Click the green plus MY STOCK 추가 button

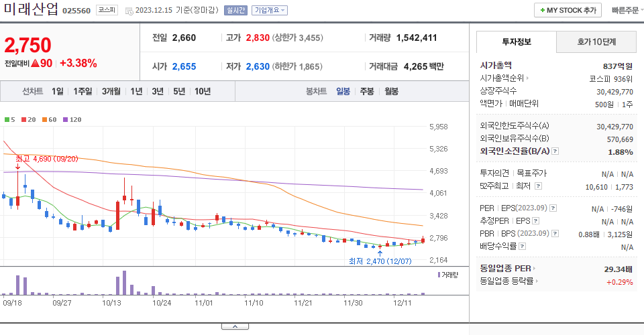568,10
